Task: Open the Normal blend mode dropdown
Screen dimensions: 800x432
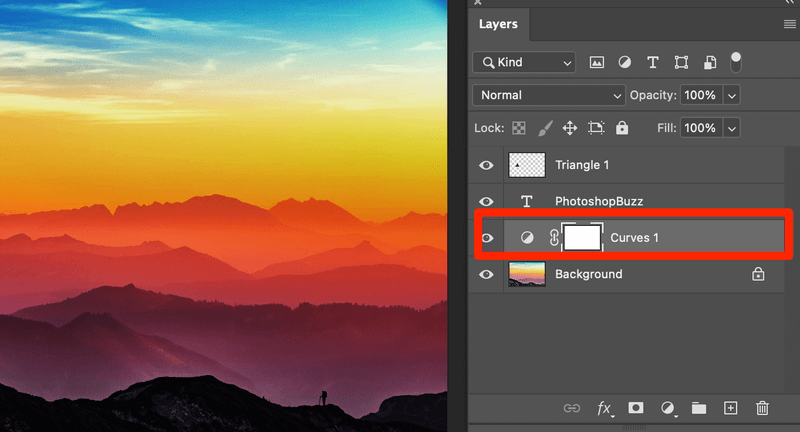Action: click(549, 95)
